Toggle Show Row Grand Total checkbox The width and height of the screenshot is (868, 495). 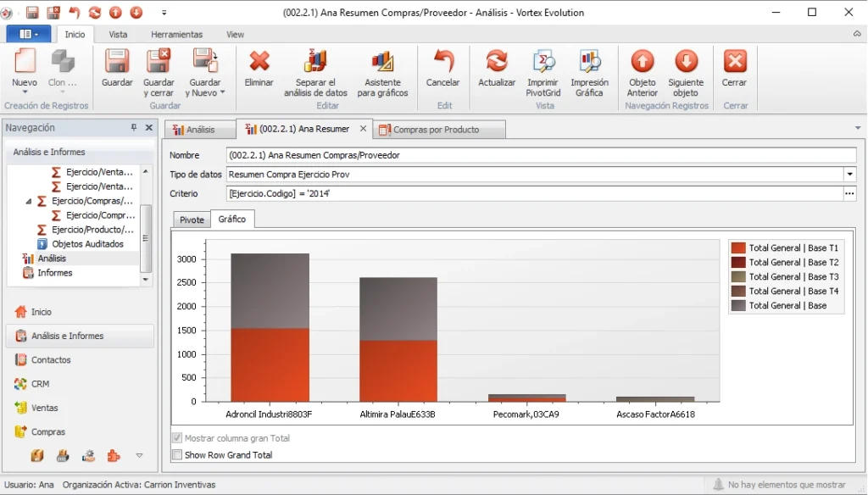pos(177,455)
